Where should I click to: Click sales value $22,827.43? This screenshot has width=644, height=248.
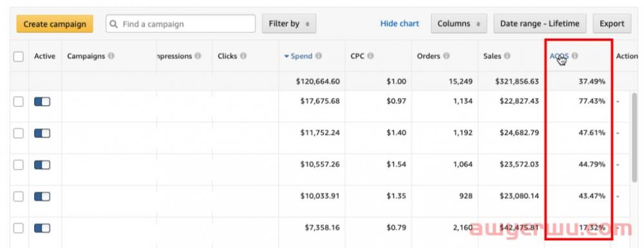click(x=519, y=101)
